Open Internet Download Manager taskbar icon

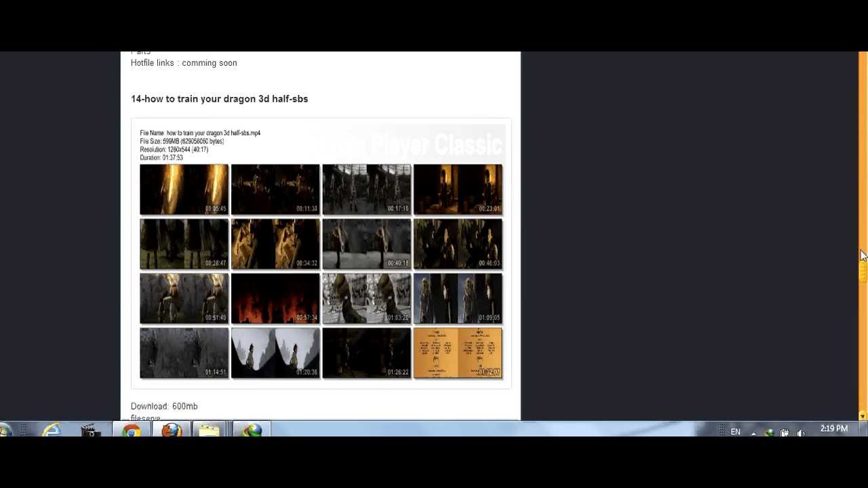click(x=252, y=430)
